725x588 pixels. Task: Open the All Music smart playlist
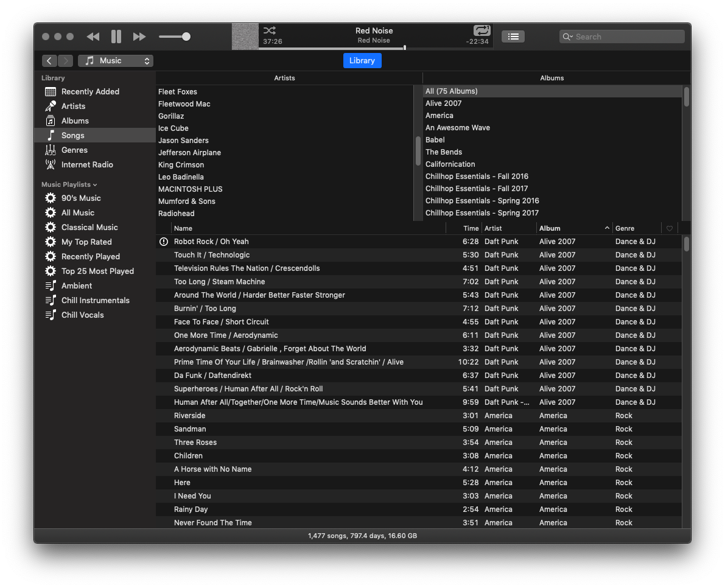[95, 212]
